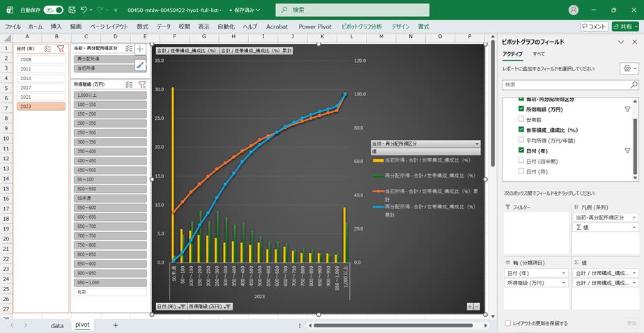Switch to the data sheet tab

click(x=56, y=325)
